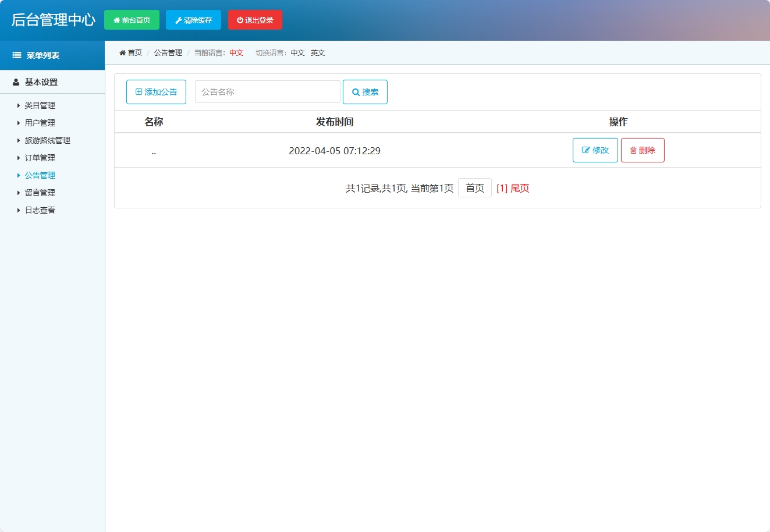Open the 尾页 pagination link
The image size is (770, 532).
click(519, 187)
